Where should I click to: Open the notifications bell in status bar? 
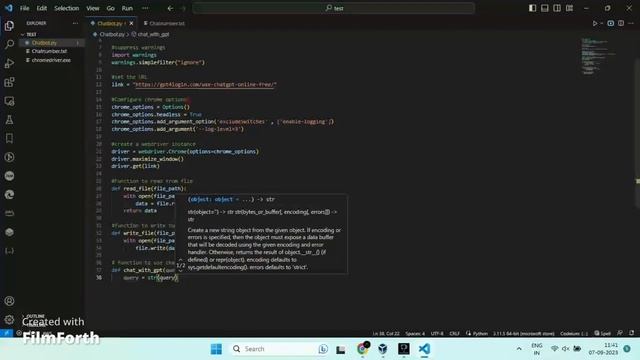tap(631, 333)
